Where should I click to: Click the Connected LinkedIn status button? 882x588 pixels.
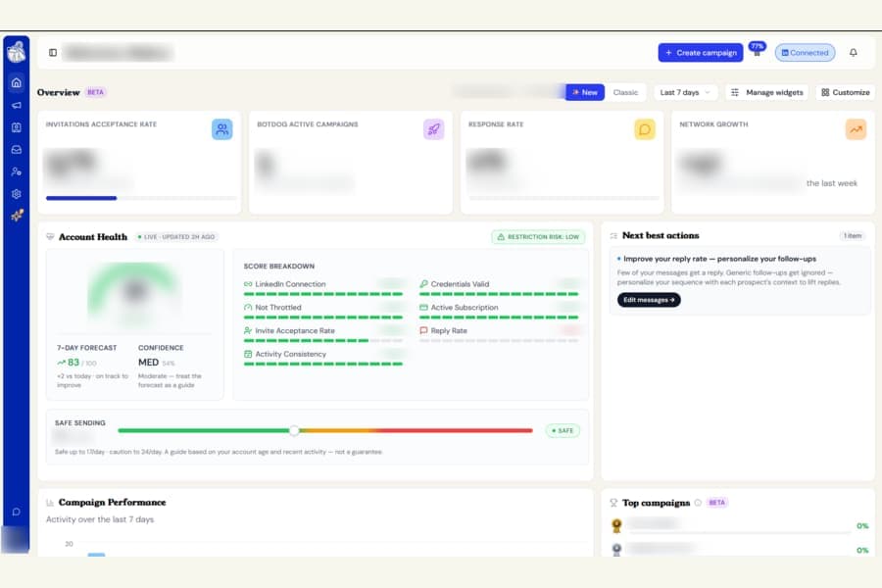click(805, 52)
